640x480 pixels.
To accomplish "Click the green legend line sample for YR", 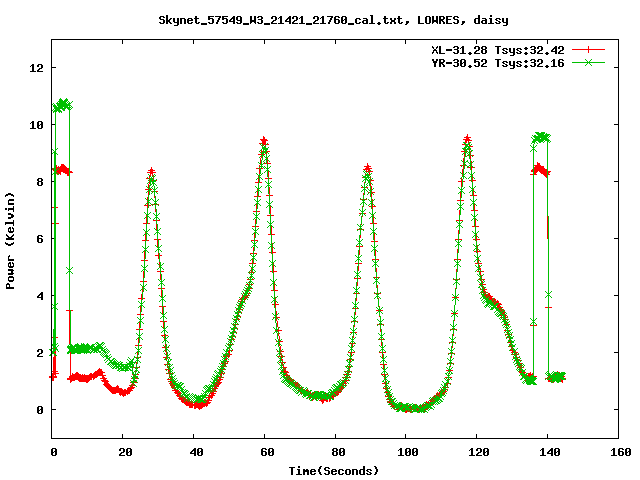I will [588, 62].
